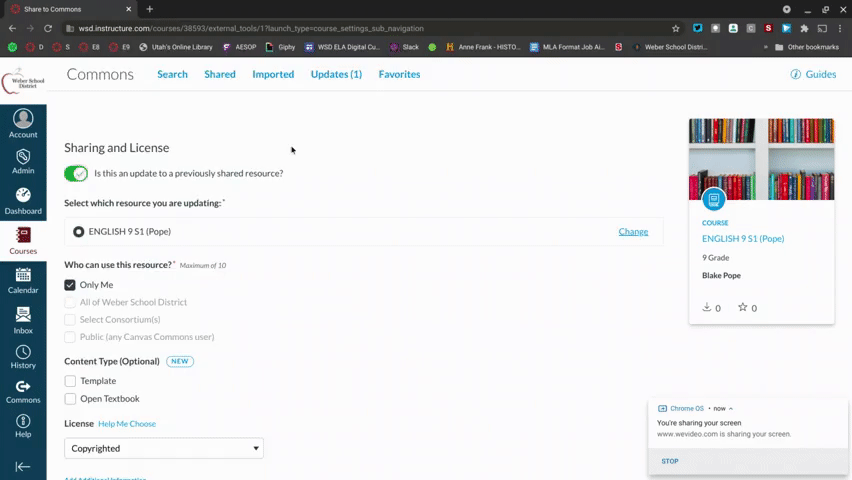852x480 pixels.
Task: Click the Weber School District logo
Action: point(23,81)
